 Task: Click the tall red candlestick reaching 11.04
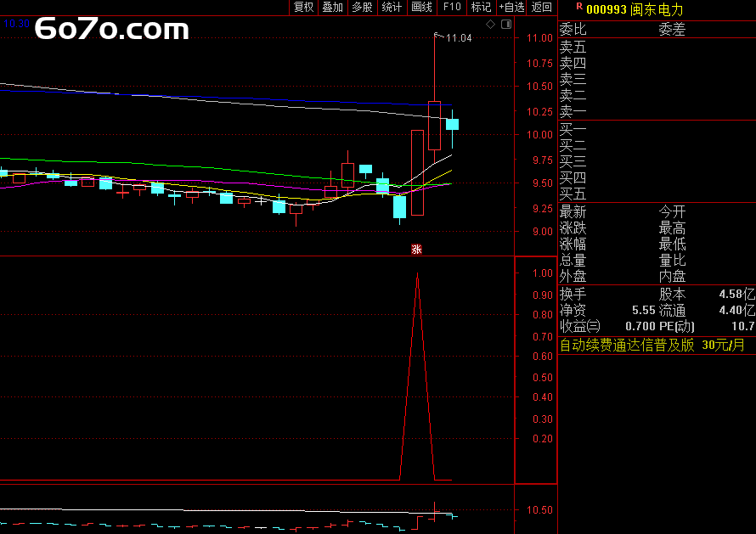point(434,126)
